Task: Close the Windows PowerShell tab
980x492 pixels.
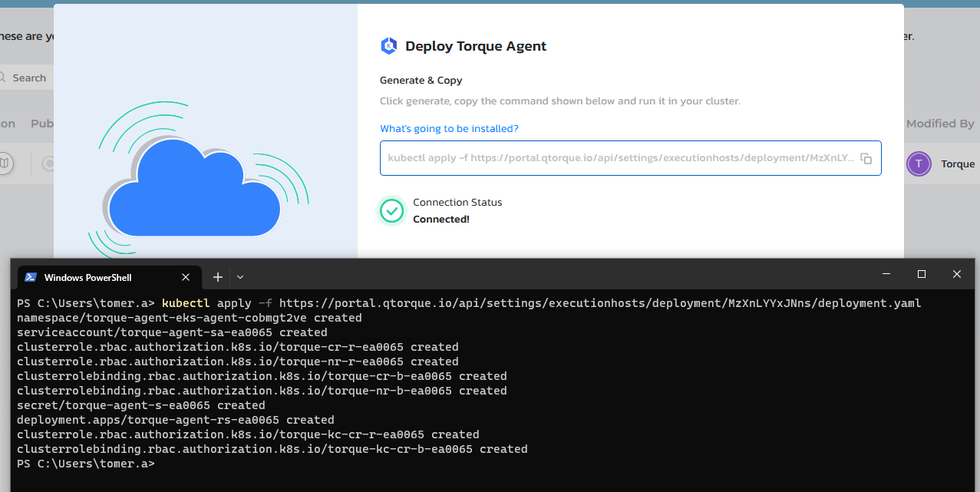Action: click(x=186, y=277)
